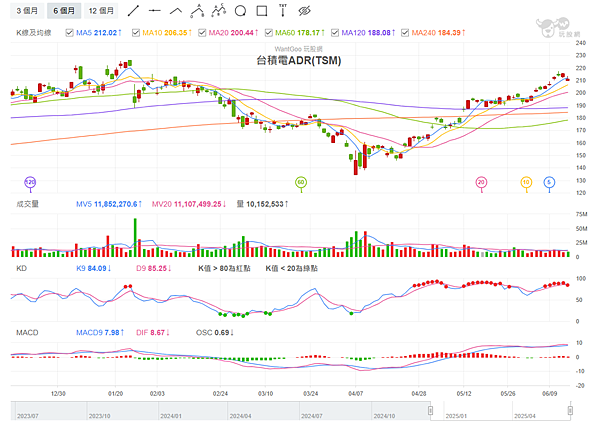Click the tallest green volume bar

point(135,237)
